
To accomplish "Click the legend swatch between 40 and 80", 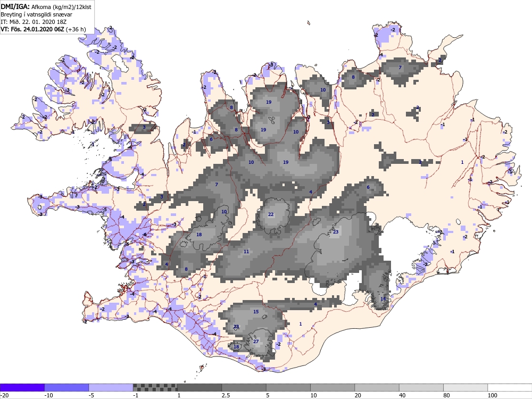I will (x=421, y=387).
